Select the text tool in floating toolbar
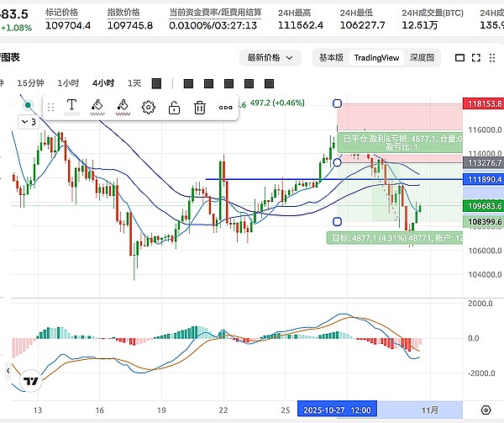504x423 pixels. pos(72,107)
